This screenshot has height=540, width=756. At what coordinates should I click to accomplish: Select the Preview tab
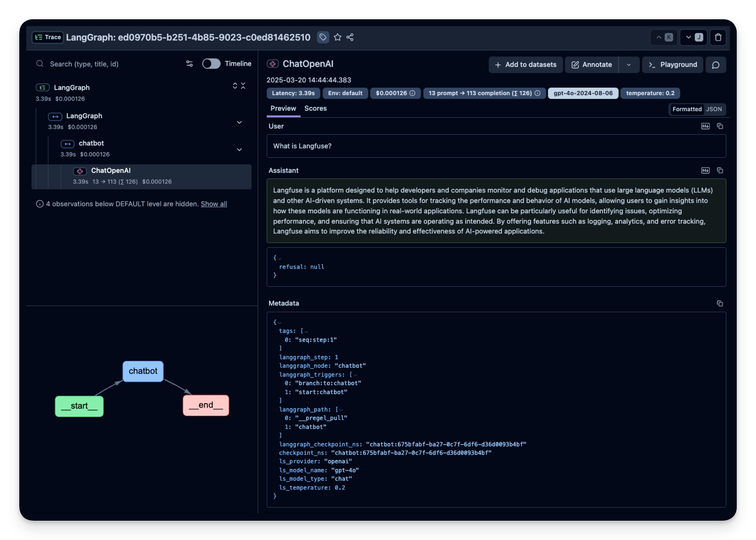pyautogui.click(x=283, y=108)
